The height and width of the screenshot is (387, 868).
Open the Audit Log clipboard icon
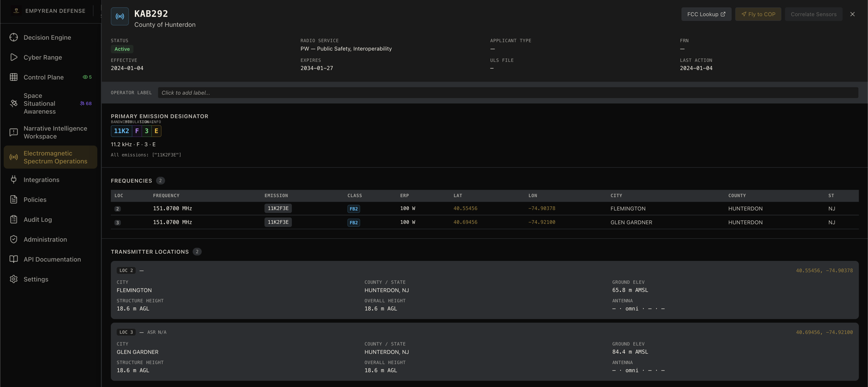[14, 220]
